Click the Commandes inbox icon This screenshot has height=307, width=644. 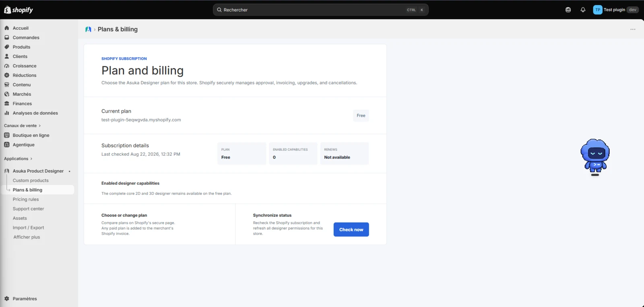pyautogui.click(x=7, y=37)
